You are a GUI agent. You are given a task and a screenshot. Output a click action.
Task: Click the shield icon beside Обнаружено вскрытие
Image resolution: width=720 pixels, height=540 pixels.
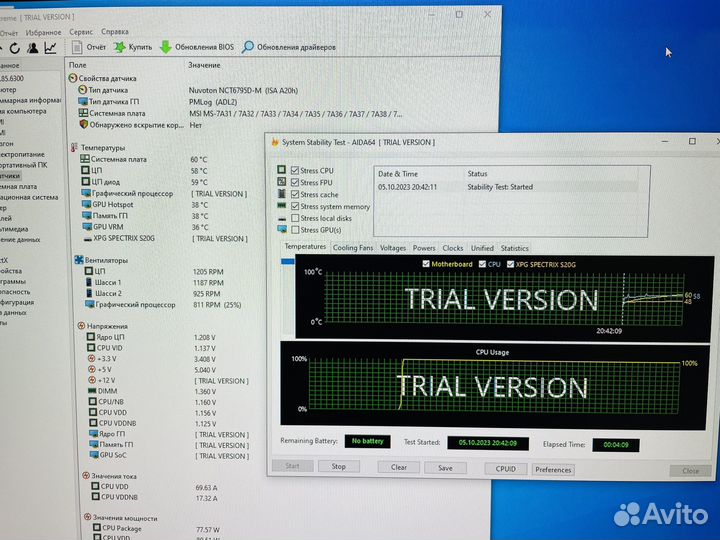[83, 124]
